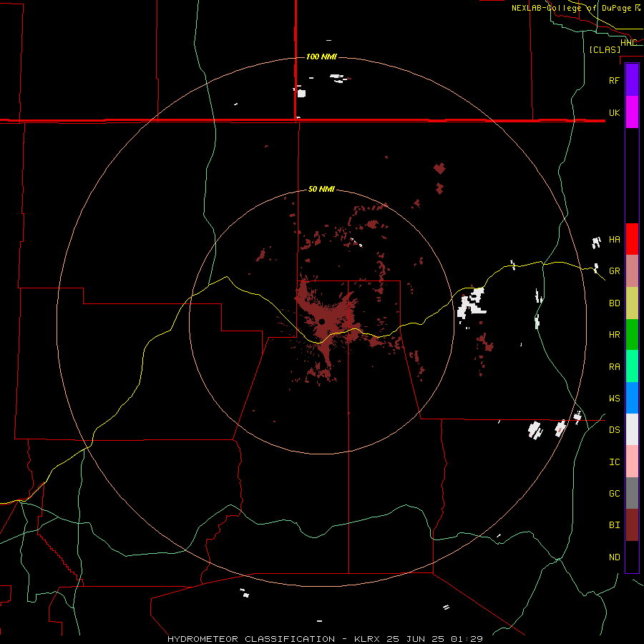Click the 100 NMI range ring label

[x=321, y=57]
